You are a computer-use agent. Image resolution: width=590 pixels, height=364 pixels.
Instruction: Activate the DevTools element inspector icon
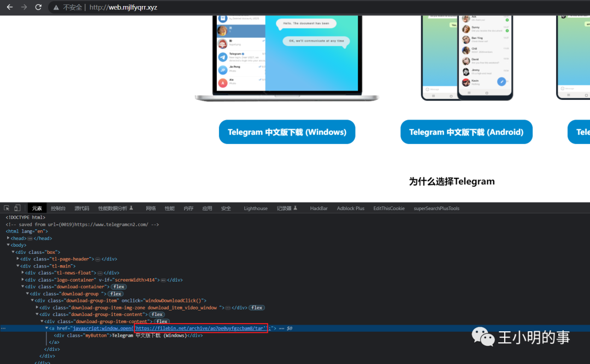[7, 208]
